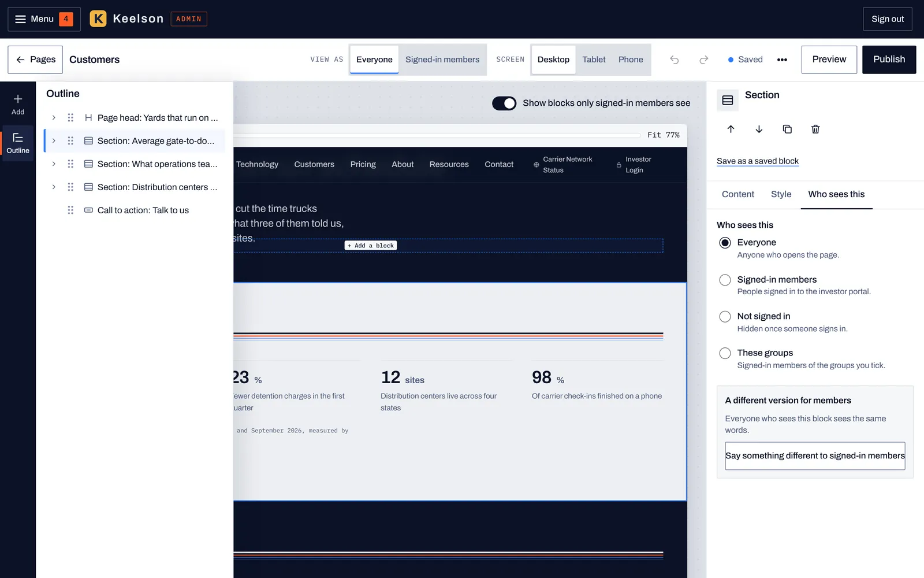Click the Undo arrow icon

point(674,60)
